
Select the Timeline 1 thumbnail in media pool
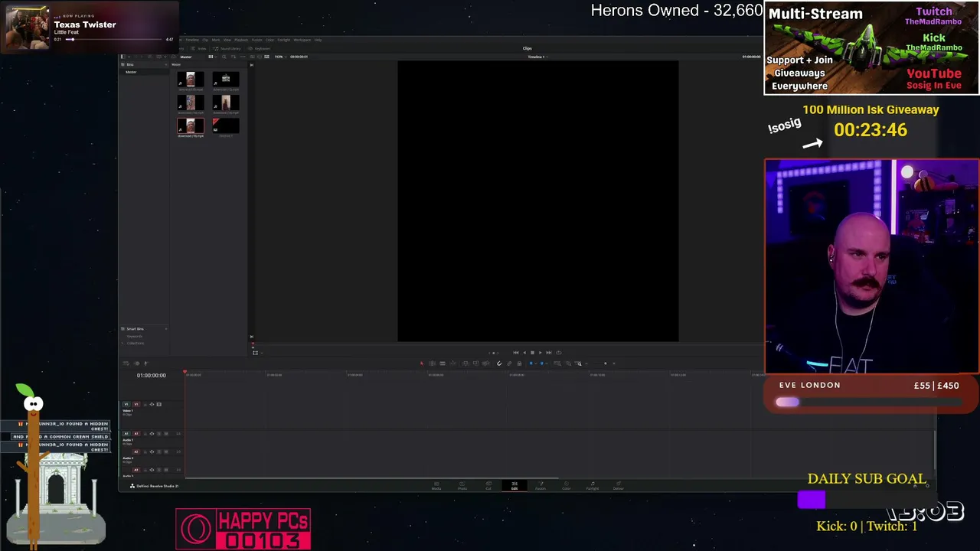pyautogui.click(x=226, y=126)
